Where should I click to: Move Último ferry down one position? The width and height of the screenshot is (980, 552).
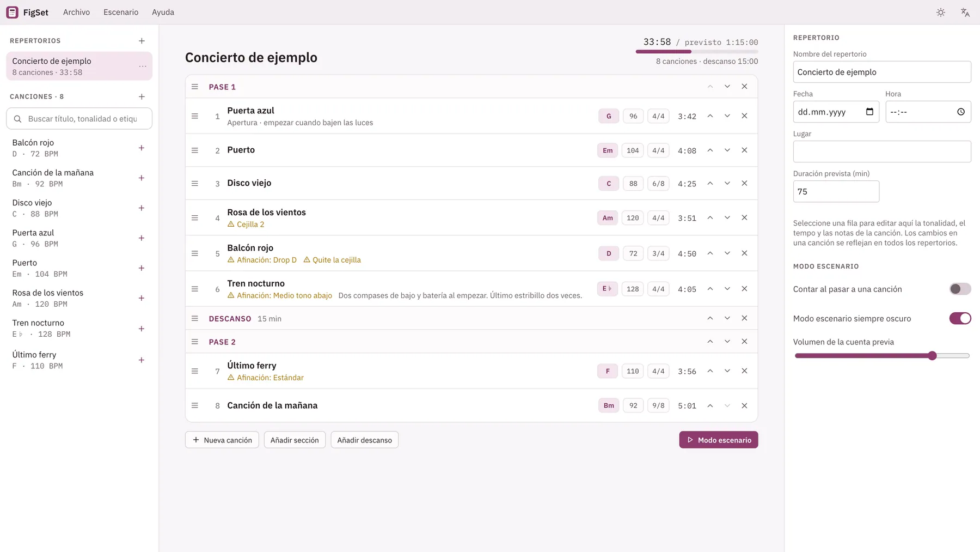point(727,371)
